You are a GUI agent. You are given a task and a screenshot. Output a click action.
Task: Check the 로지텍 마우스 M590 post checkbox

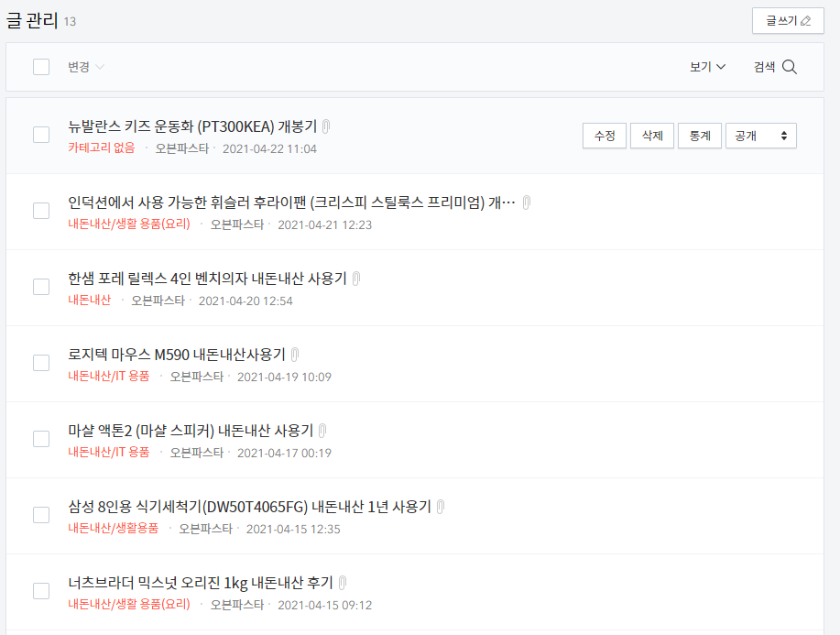click(41, 363)
